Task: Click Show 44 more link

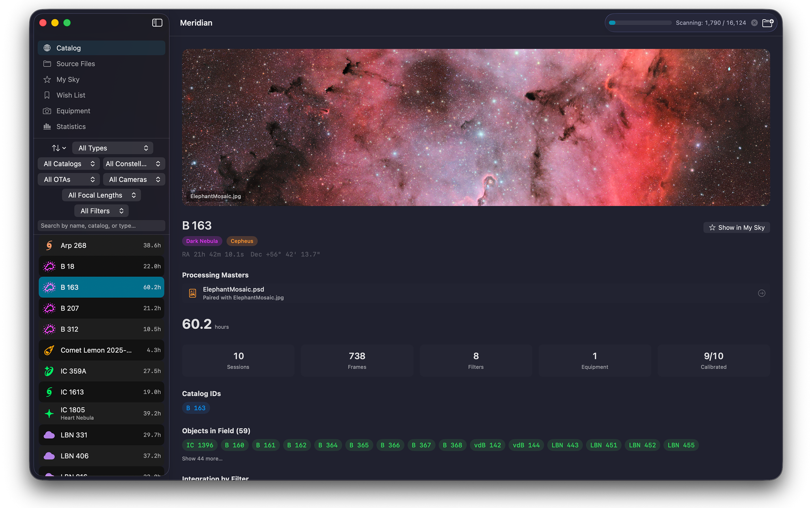Action: coord(202,459)
